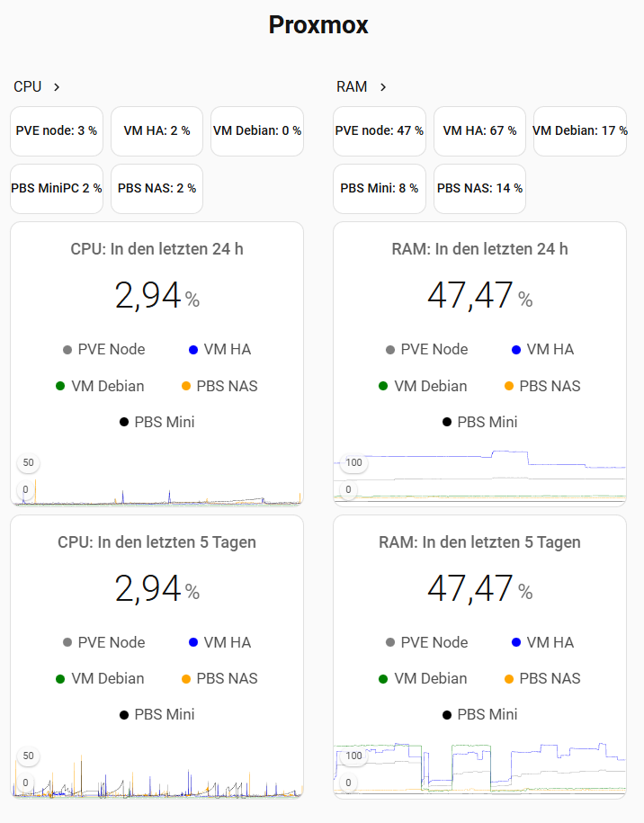Image resolution: width=644 pixels, height=823 pixels.
Task: Select the RAM VM HA 67 % chip
Action: (x=479, y=131)
